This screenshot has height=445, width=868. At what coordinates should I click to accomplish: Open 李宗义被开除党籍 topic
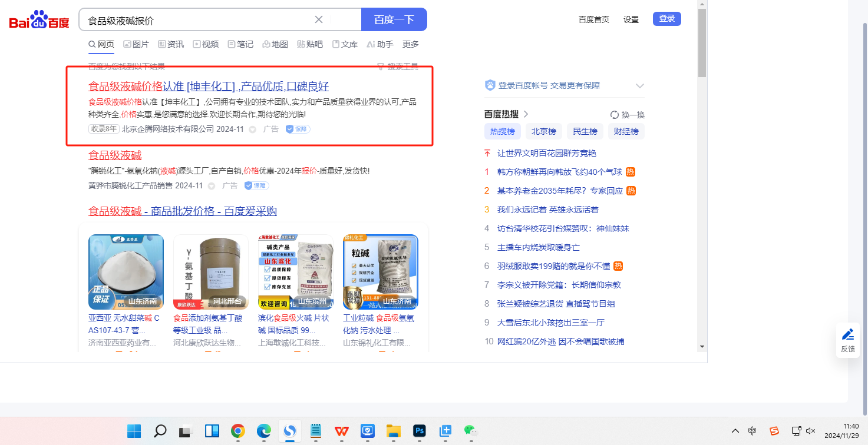tap(559, 285)
